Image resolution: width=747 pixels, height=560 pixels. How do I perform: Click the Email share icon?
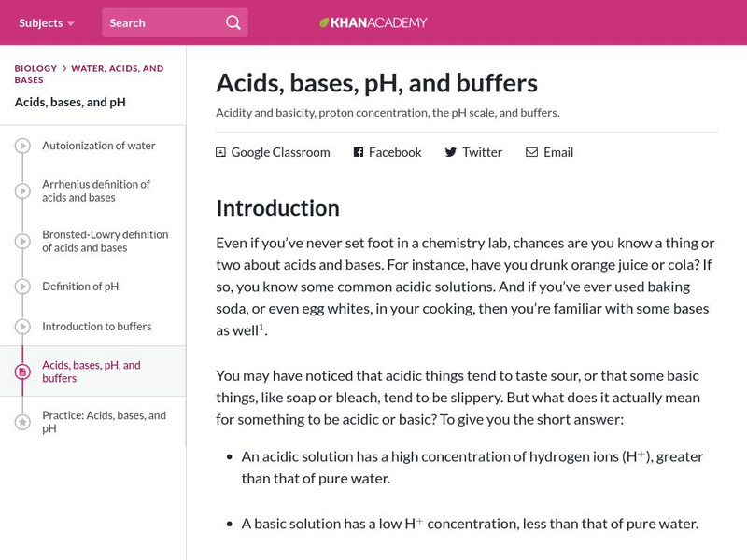532,152
